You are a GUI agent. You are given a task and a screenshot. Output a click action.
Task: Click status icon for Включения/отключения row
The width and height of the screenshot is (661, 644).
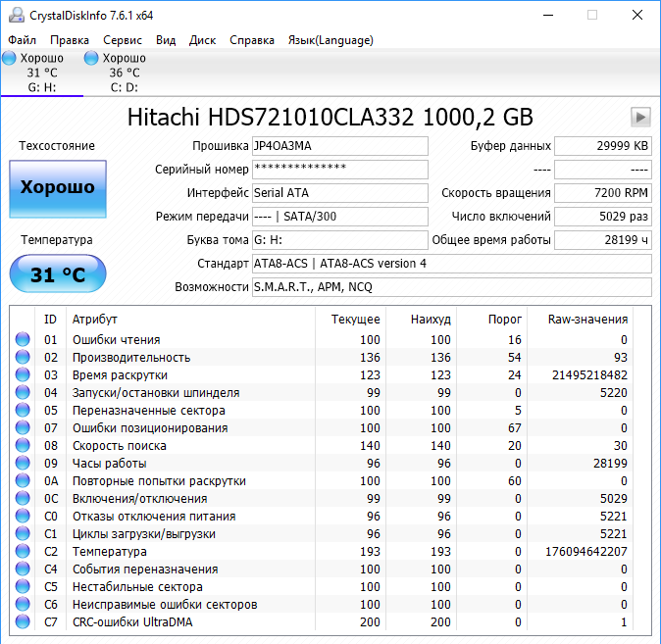tap(23, 499)
